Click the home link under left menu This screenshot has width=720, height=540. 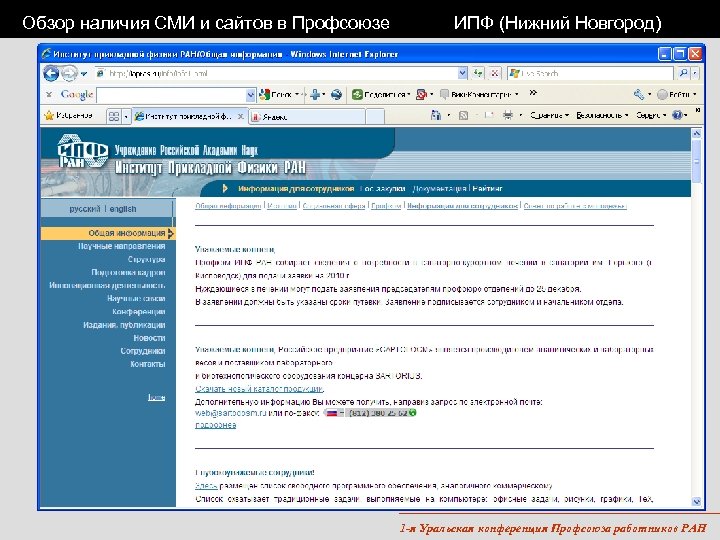[157, 397]
